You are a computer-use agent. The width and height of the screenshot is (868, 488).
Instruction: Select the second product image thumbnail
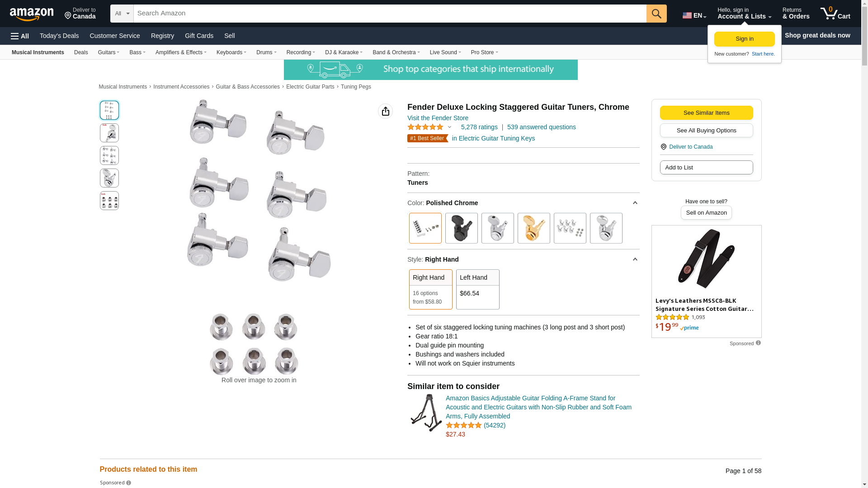click(109, 133)
